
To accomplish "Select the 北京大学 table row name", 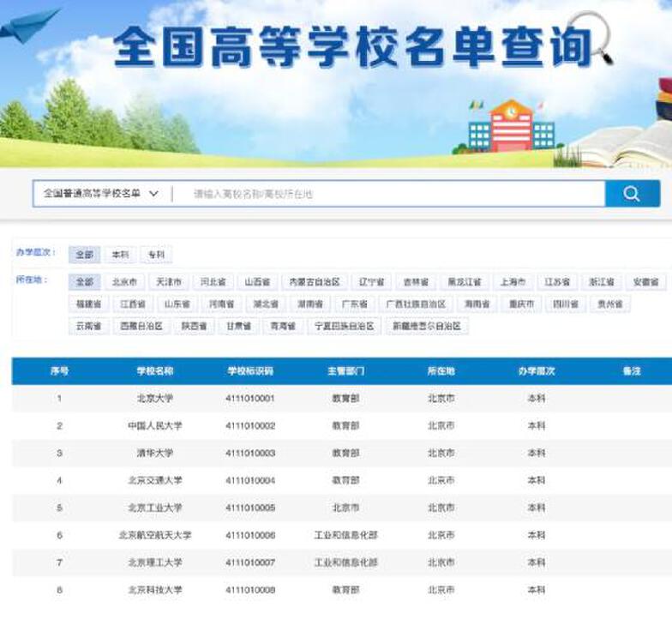I will 155,399.
